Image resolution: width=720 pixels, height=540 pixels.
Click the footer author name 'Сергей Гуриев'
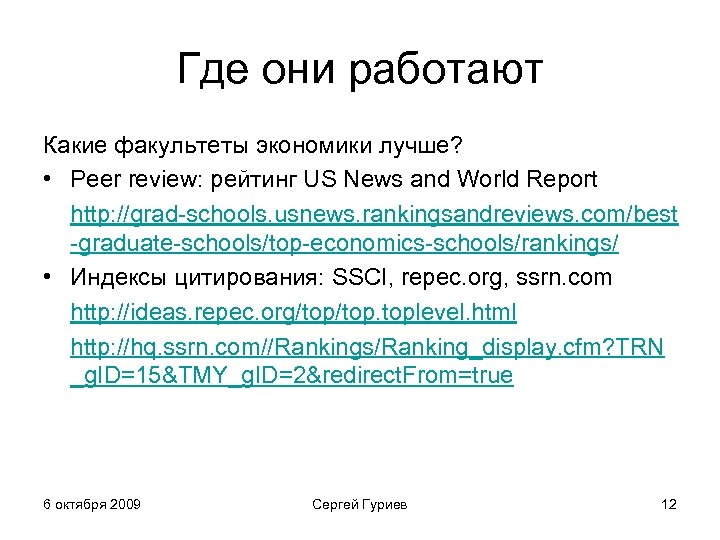click(x=360, y=505)
